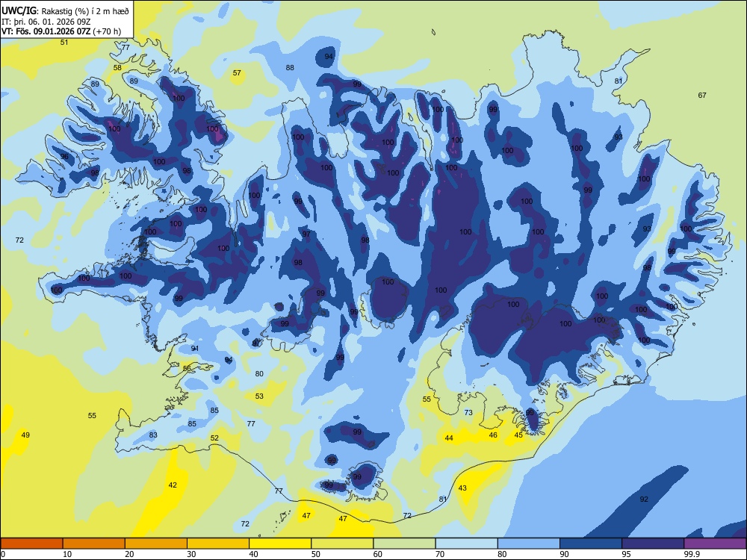The image size is (747, 560).
Task: Click the legend tick label '30'
Action: point(191,554)
